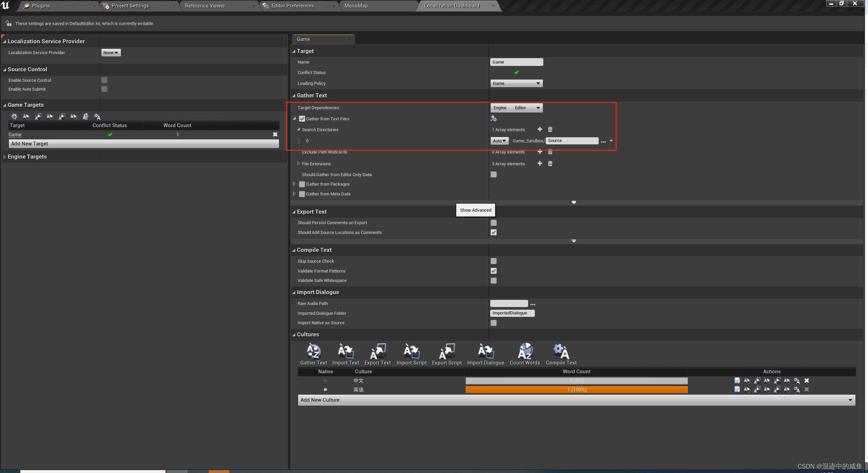
Task: Enable Source Control checkbox
Action: 104,80
